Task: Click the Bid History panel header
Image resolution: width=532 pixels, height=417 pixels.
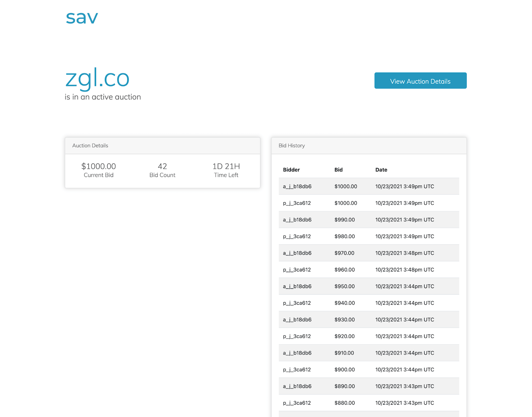Action: (x=369, y=146)
